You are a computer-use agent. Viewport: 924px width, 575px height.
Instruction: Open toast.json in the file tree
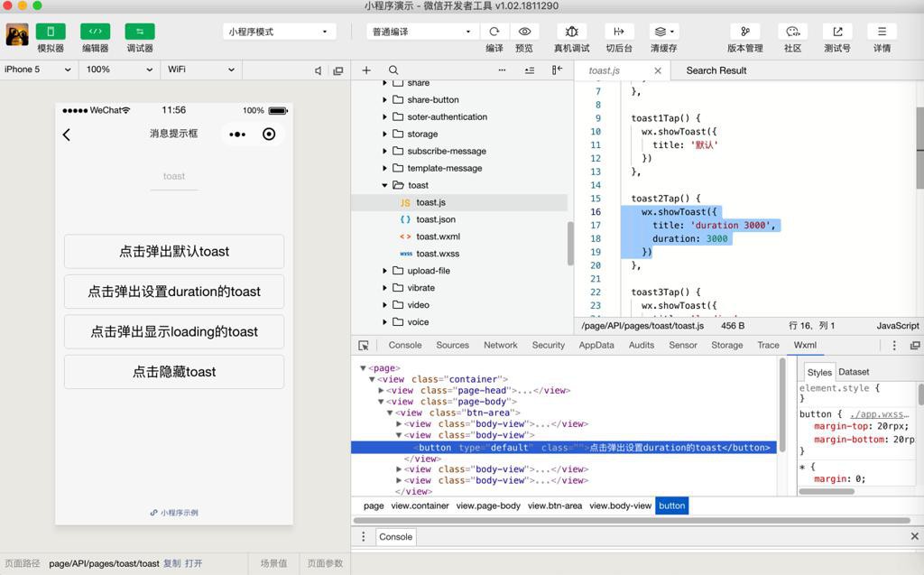[x=436, y=219]
